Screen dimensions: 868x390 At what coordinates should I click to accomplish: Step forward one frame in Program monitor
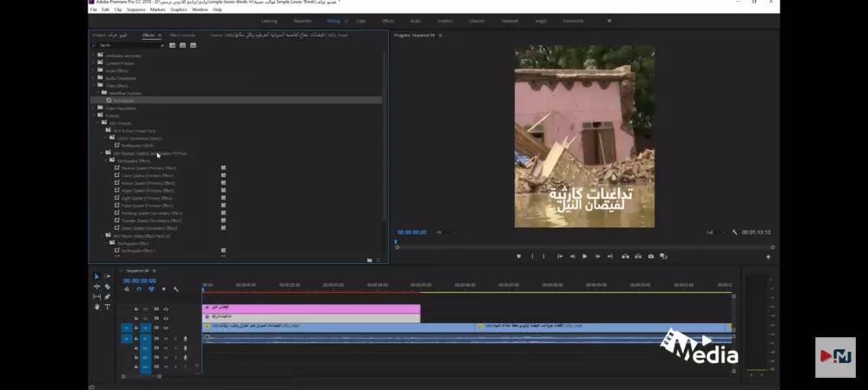pyautogui.click(x=597, y=256)
